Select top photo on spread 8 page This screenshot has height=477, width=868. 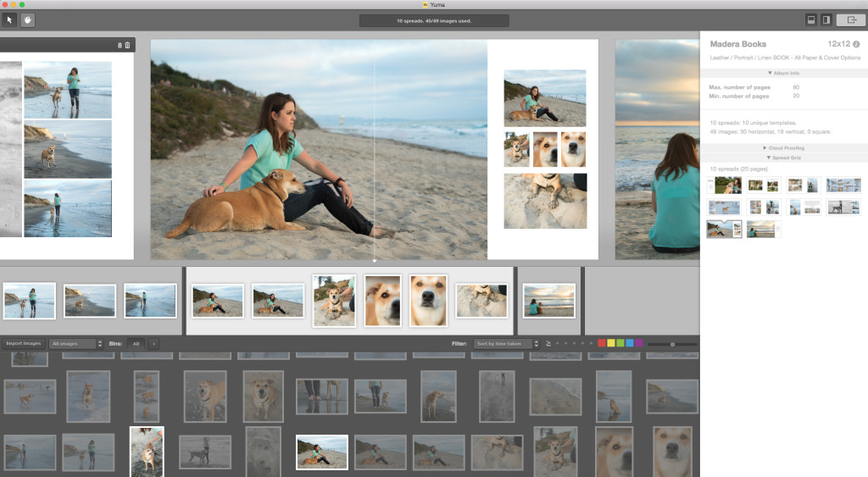[x=68, y=90]
